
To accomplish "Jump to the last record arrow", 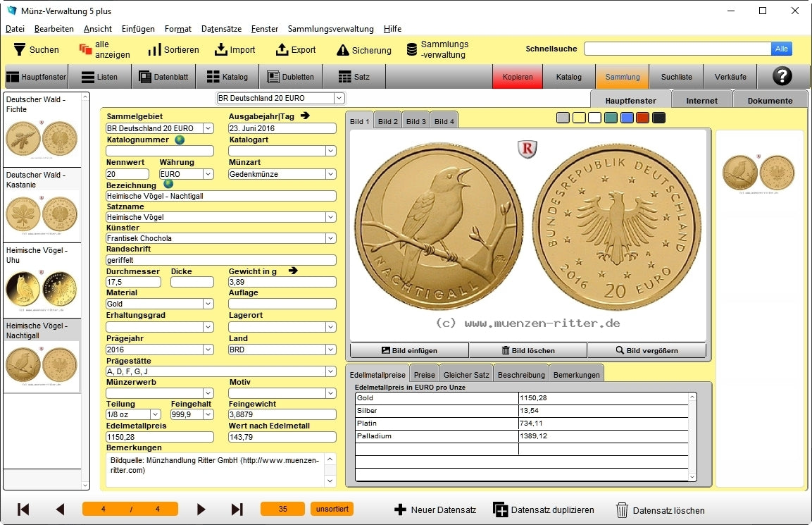I will click(237, 509).
